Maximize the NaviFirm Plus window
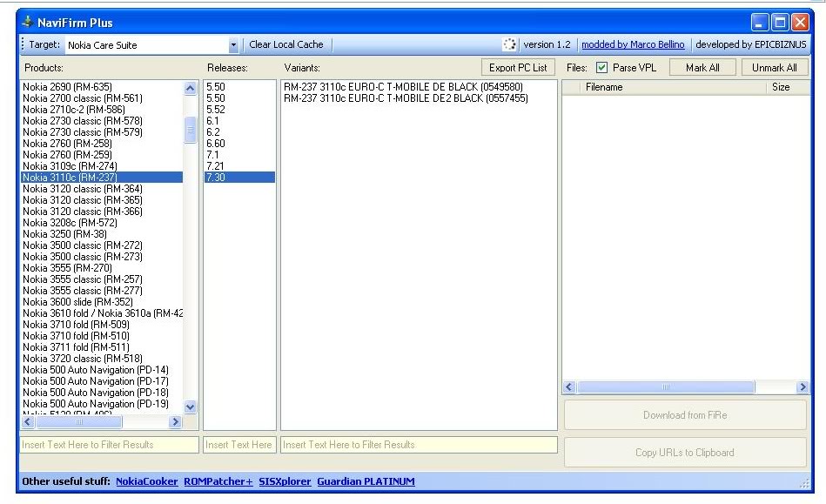The height and width of the screenshot is (504, 826). [x=780, y=22]
